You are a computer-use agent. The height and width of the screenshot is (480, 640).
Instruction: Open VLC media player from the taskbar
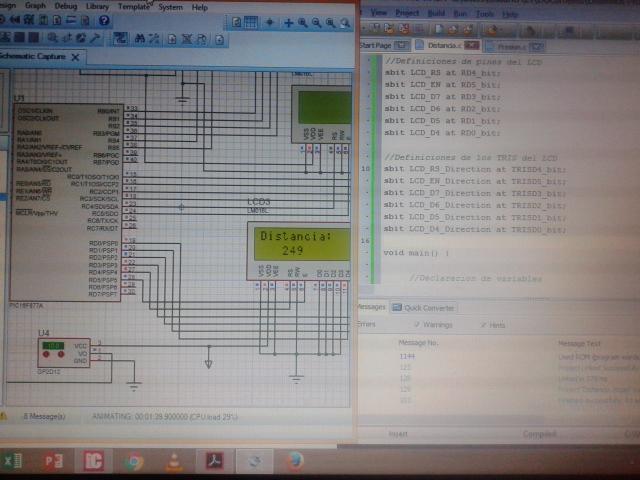click(174, 462)
